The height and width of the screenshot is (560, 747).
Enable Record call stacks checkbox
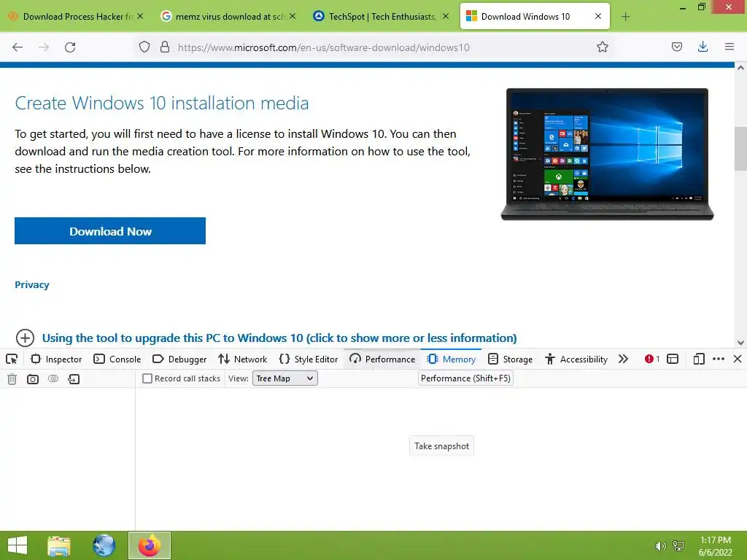[147, 378]
